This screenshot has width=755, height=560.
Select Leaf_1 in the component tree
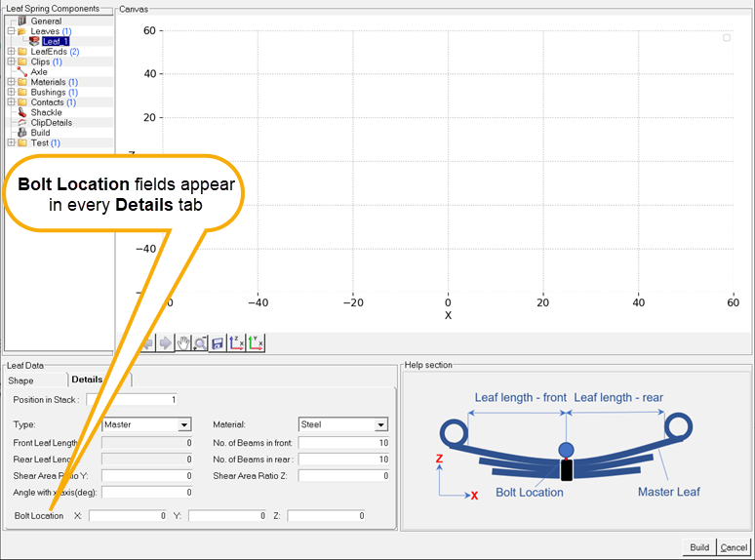point(55,41)
